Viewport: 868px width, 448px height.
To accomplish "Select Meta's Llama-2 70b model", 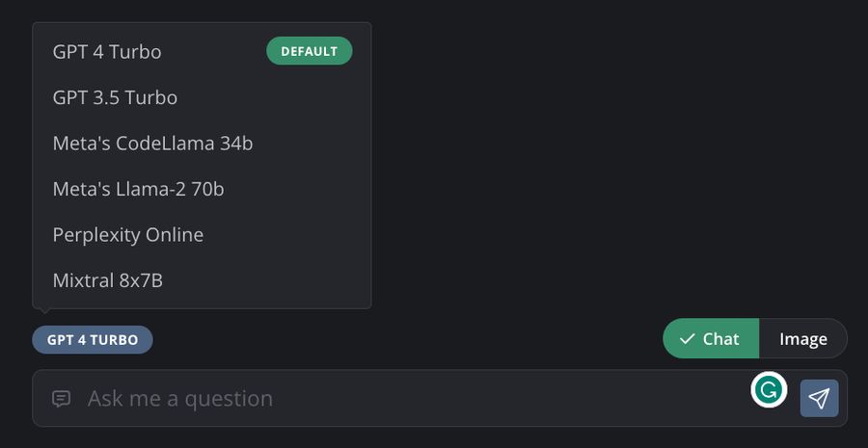I will (x=202, y=189).
